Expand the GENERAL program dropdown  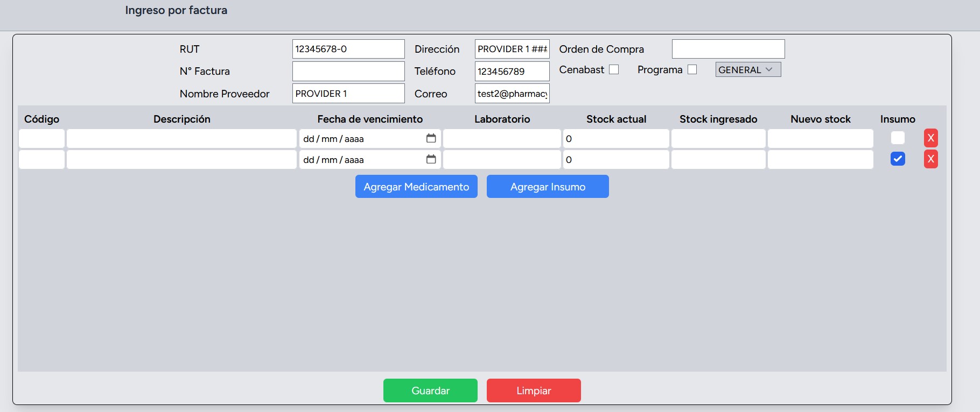[x=747, y=69]
